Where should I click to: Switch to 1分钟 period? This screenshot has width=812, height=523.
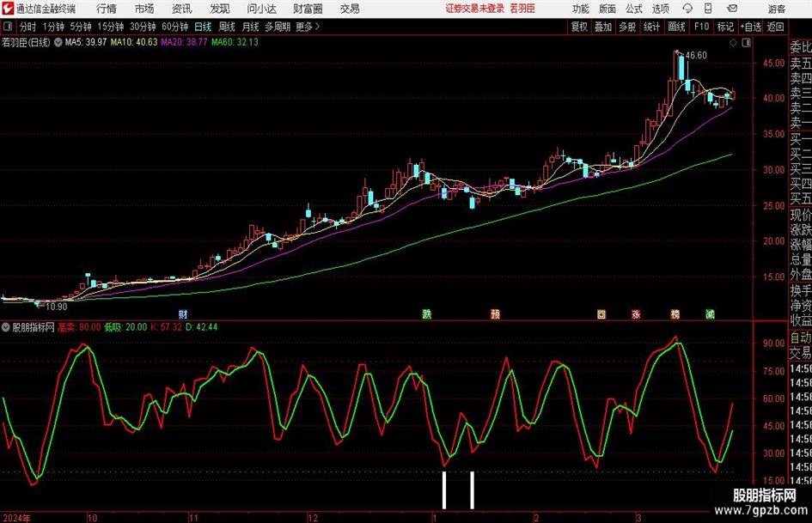coord(53,27)
